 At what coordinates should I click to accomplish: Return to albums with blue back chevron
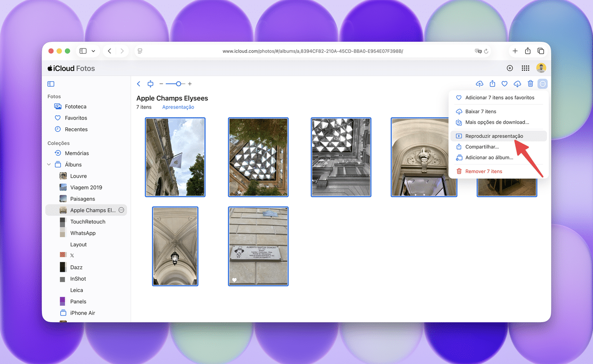tap(138, 84)
